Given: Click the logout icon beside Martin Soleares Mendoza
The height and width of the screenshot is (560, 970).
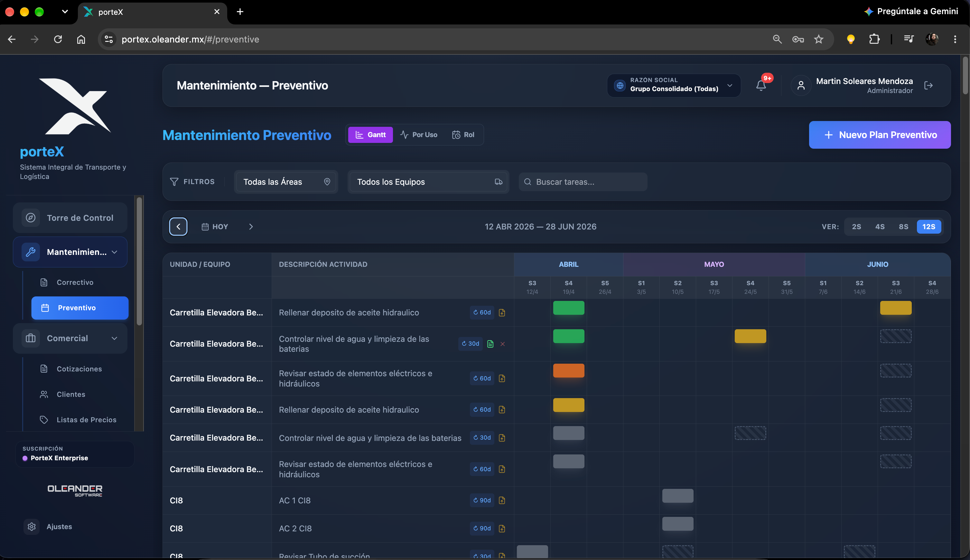Looking at the screenshot, I should tap(928, 85).
